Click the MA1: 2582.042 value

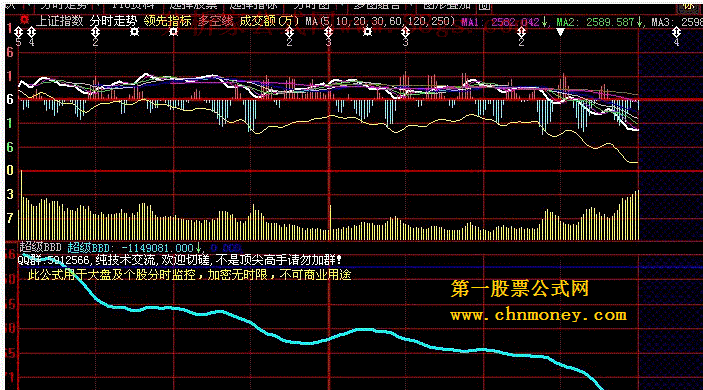(504, 22)
